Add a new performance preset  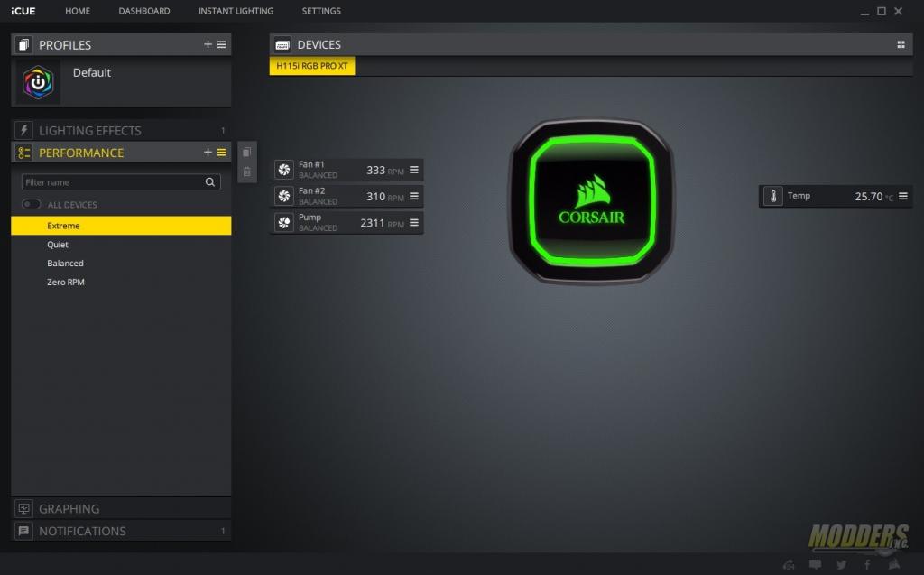pos(208,153)
